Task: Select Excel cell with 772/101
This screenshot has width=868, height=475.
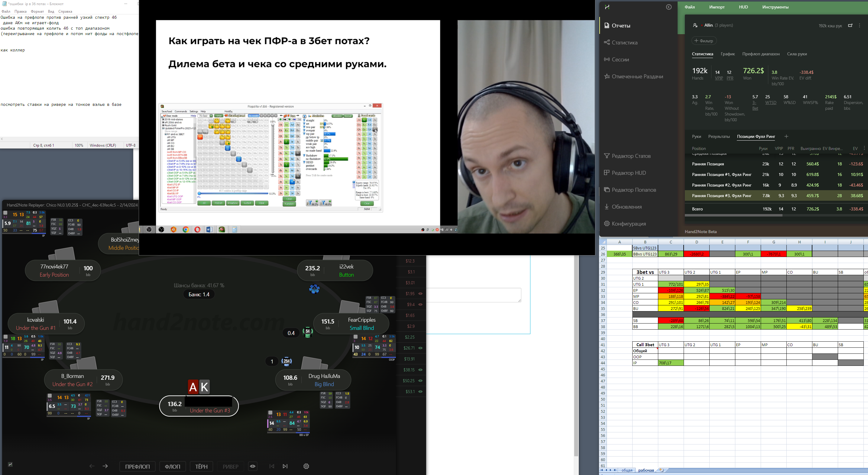Action: pyautogui.click(x=671, y=284)
